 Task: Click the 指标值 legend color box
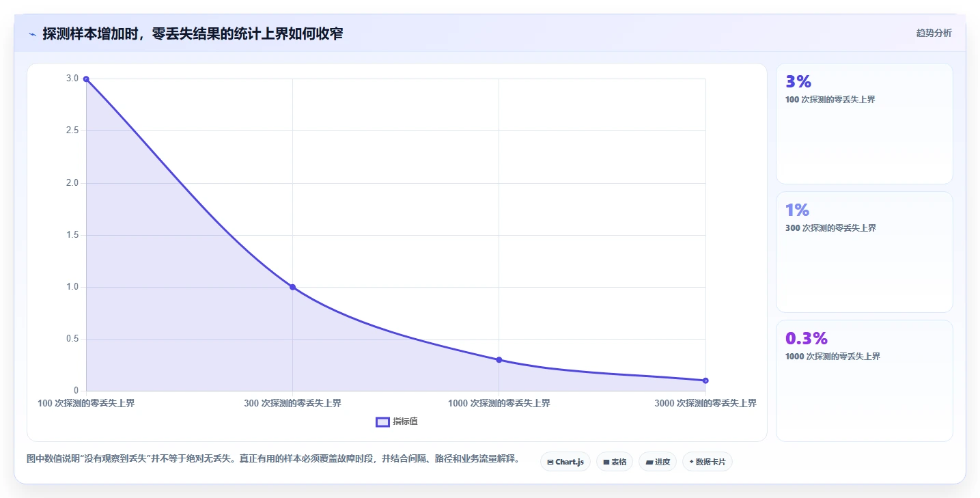point(382,422)
